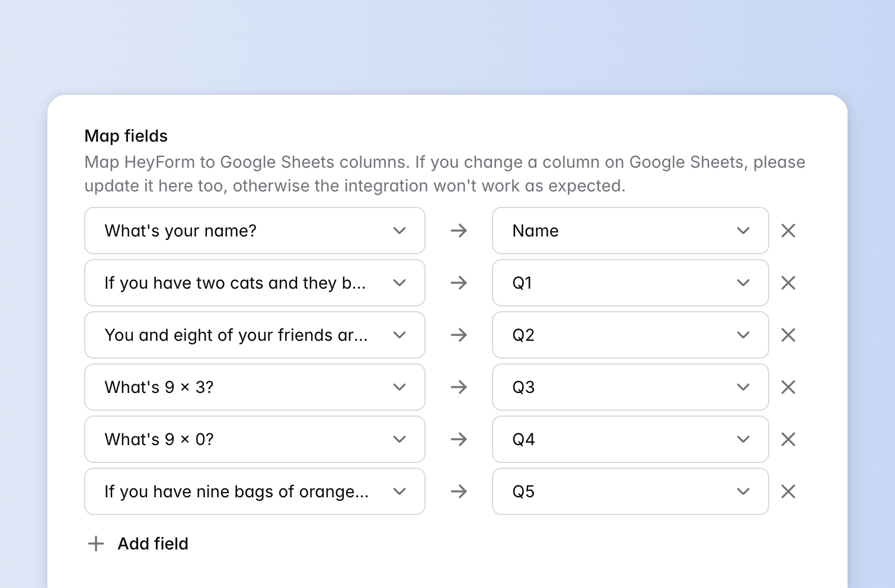
Task: Remove the Q4 mapping row
Action: point(788,439)
